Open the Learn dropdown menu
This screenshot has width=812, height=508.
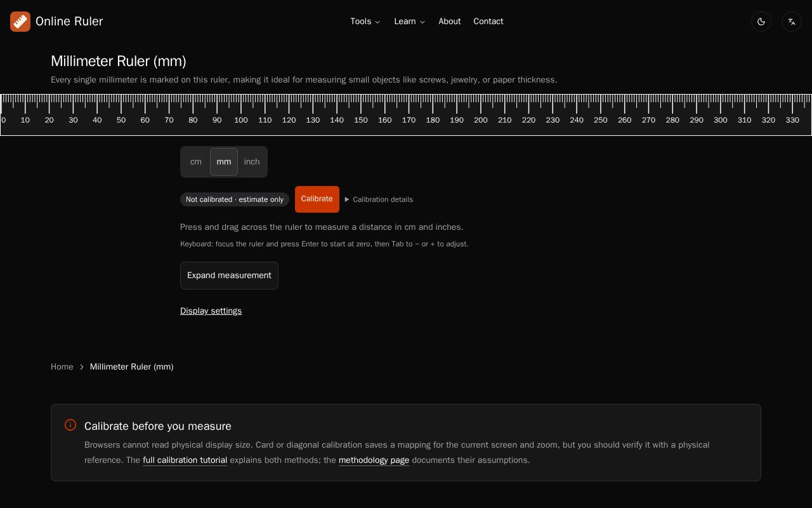pyautogui.click(x=409, y=22)
